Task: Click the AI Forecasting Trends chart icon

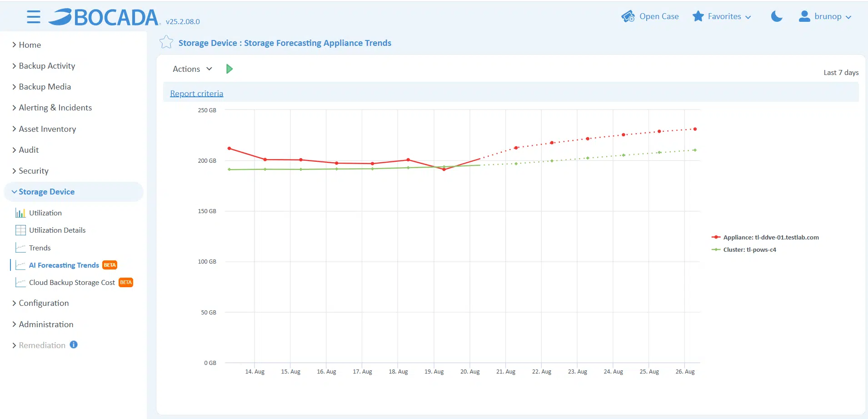Action: coord(20,265)
